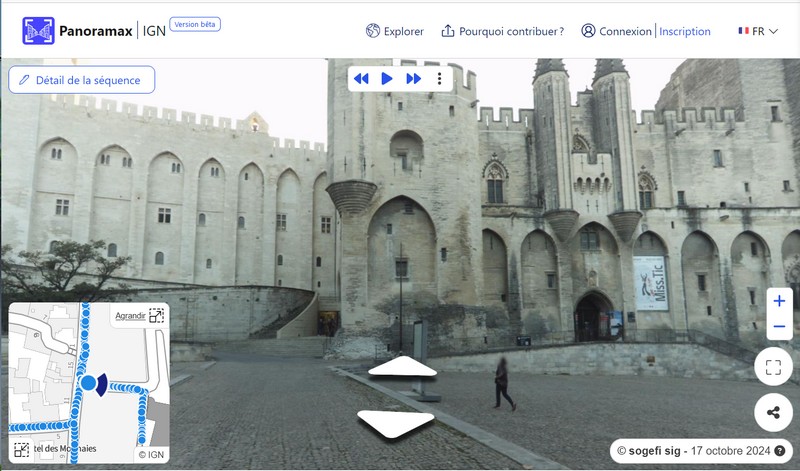Skip to next picture in sequence
Screen dimensions: 800x471
(413, 78)
